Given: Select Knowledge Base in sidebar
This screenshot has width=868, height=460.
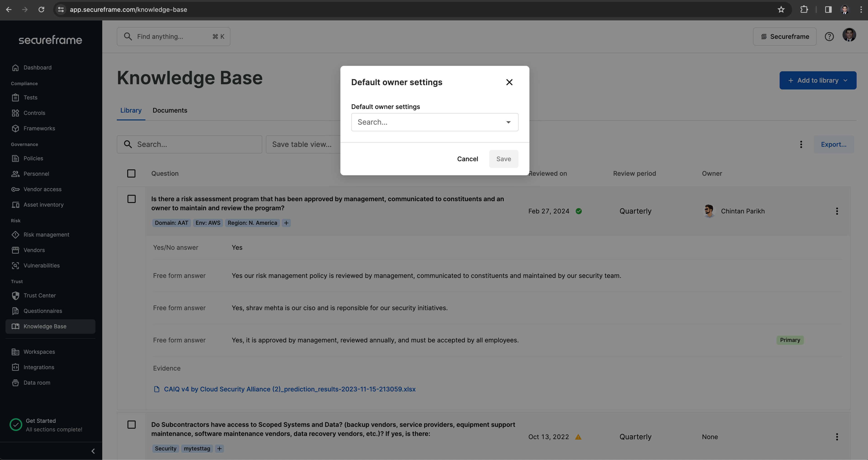Looking at the screenshot, I should [50, 327].
